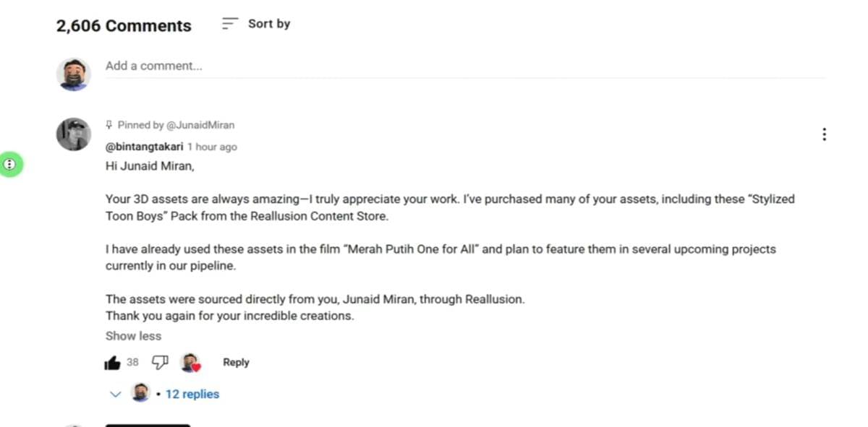Click the Reply button on the pinned comment
The height and width of the screenshot is (427, 868).
point(236,362)
